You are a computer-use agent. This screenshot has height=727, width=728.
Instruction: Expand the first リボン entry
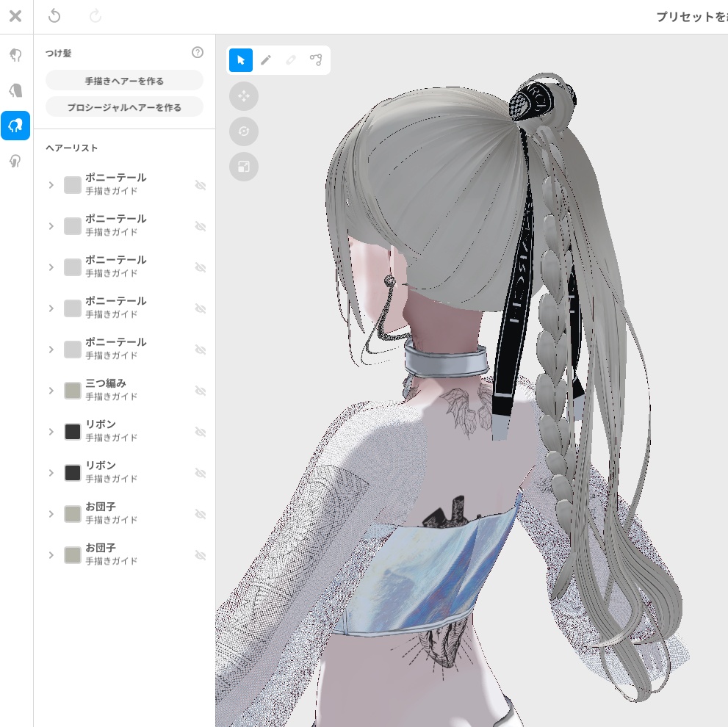click(51, 432)
